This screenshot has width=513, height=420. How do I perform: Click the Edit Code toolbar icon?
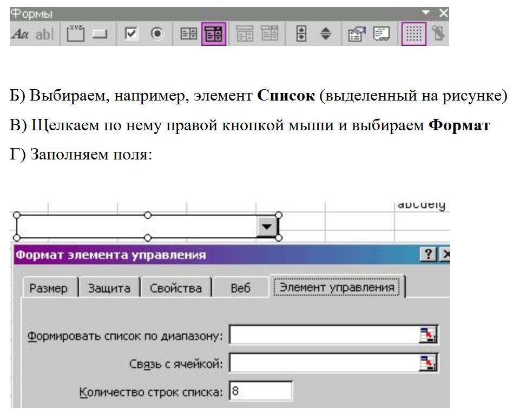[x=382, y=34]
